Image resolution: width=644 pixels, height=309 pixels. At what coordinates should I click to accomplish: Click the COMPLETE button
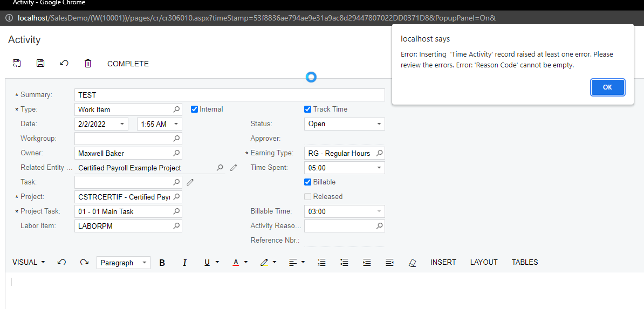pyautogui.click(x=128, y=64)
